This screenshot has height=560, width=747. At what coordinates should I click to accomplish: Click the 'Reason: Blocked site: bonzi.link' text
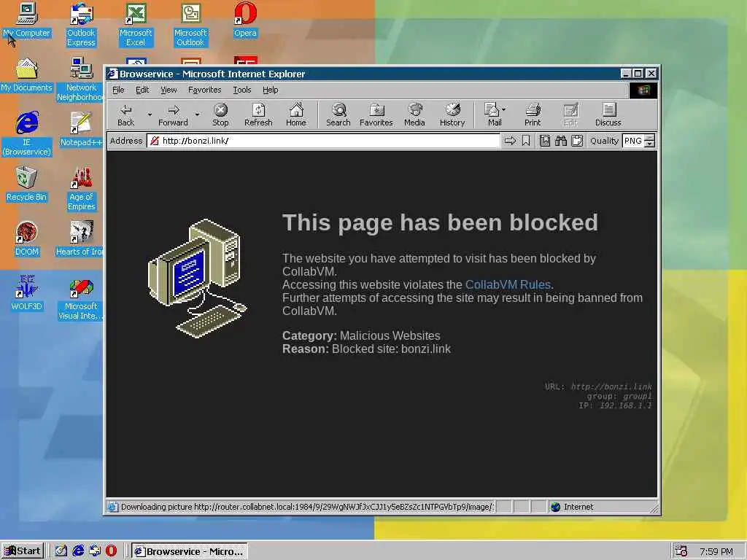pyautogui.click(x=366, y=349)
